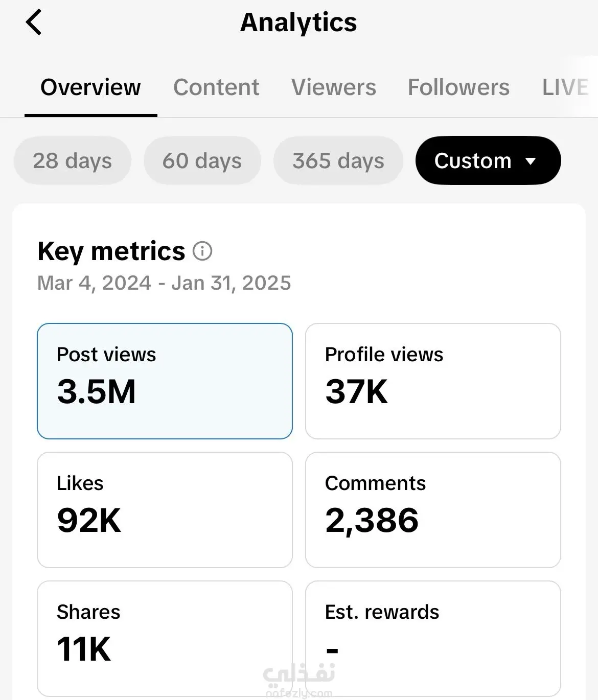Open the Key metrics info icon
Screen dimensions: 598x700
[202, 251]
